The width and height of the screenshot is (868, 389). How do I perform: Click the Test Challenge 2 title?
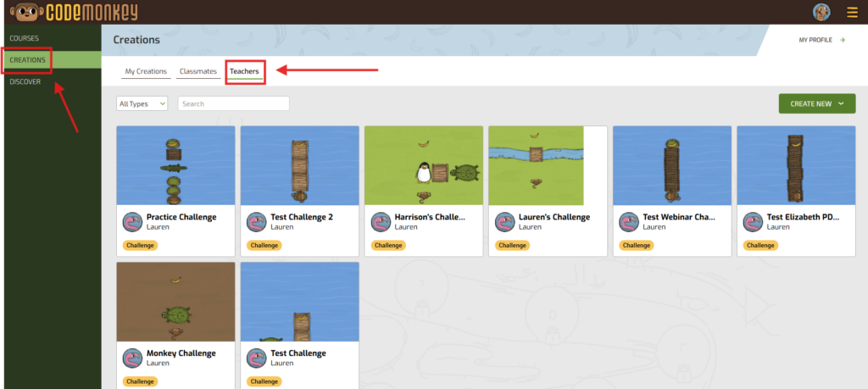point(302,217)
